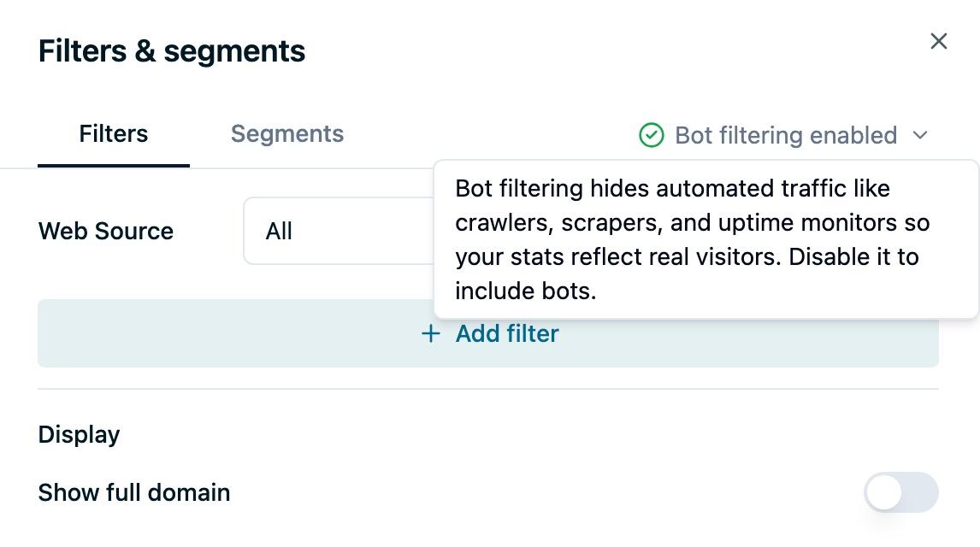
Task: Click the Filters & segments title
Action: 172,51
